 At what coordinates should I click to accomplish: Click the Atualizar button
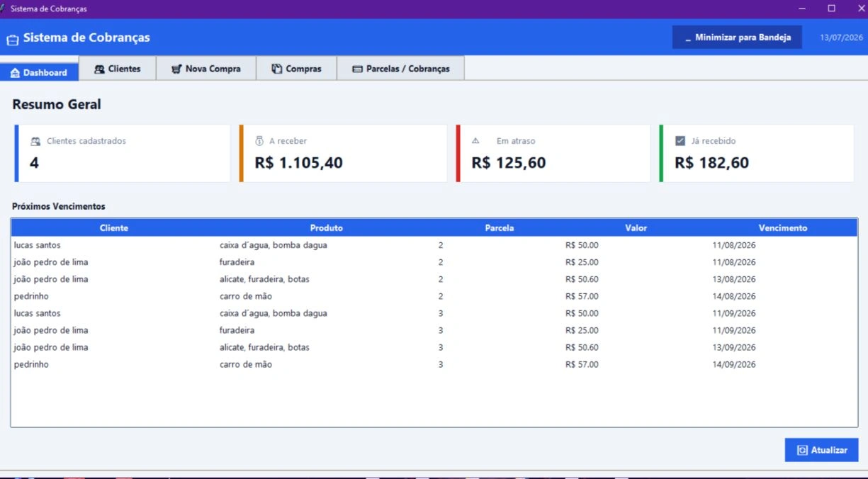click(821, 450)
